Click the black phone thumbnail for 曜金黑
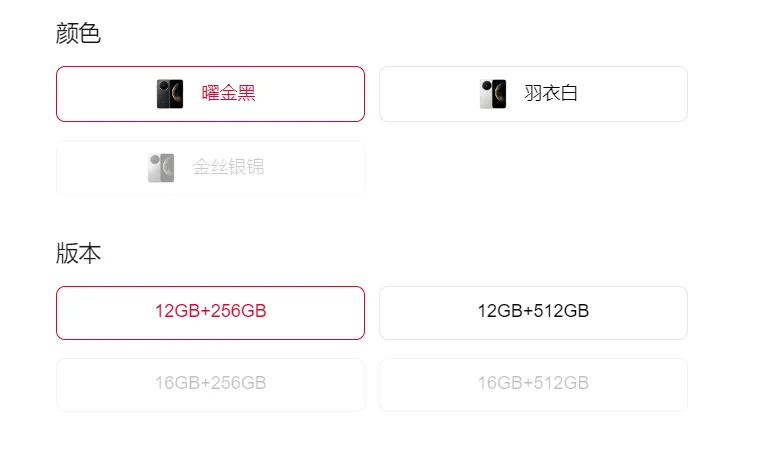Image resolution: width=780 pixels, height=453 pixels. [x=170, y=94]
